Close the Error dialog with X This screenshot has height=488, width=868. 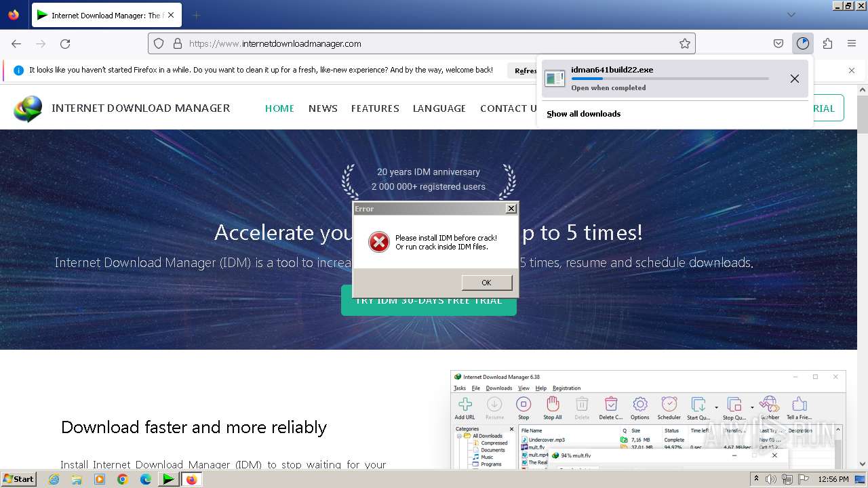point(511,209)
